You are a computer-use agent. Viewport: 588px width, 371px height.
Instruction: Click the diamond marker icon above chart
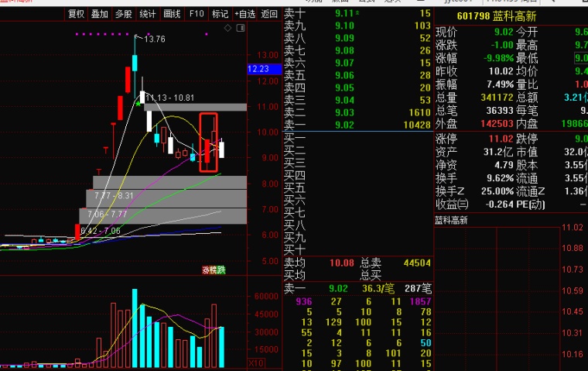[227, 28]
